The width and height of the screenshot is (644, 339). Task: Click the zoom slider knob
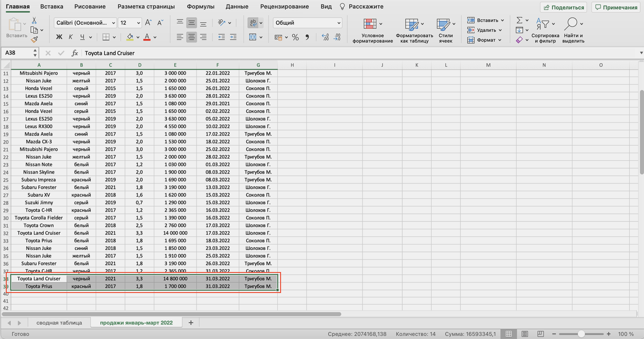[581, 334]
